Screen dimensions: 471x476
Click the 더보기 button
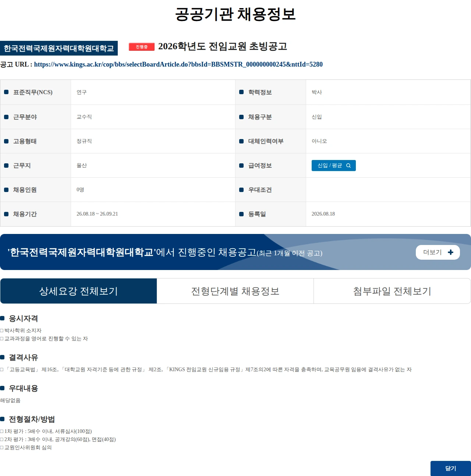pyautogui.click(x=438, y=252)
